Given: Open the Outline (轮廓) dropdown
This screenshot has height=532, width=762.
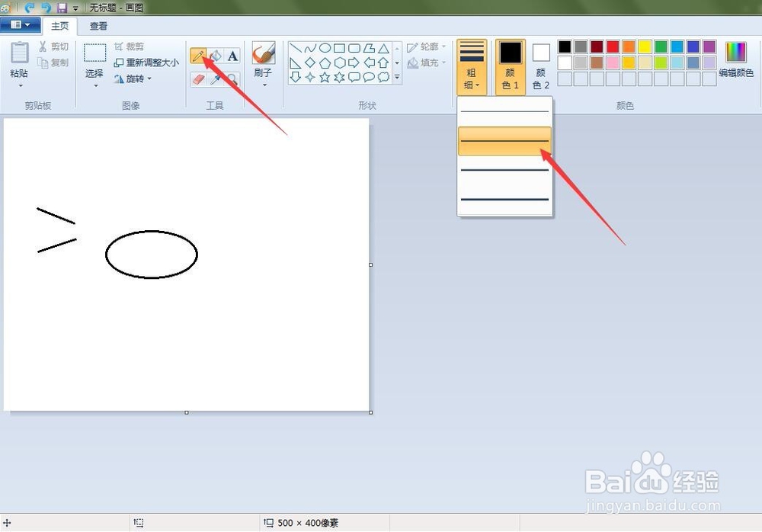Looking at the screenshot, I should (x=427, y=46).
